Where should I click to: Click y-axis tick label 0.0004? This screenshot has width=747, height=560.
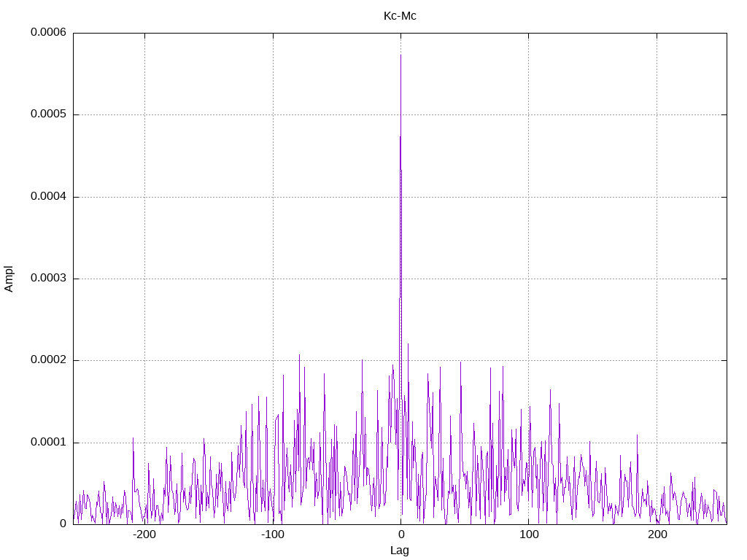tap(49, 196)
